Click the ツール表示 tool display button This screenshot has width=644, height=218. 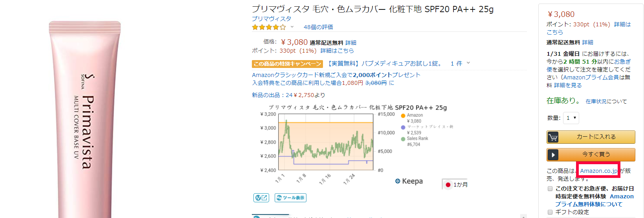click(290, 198)
